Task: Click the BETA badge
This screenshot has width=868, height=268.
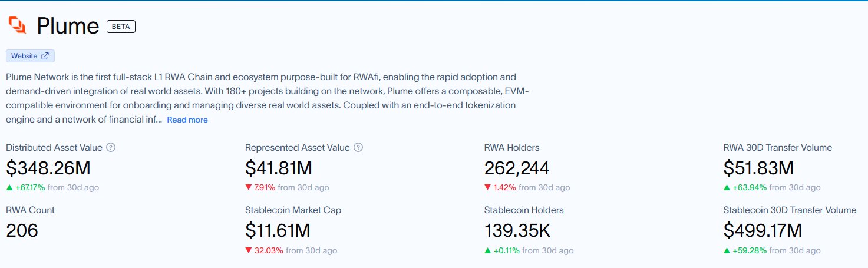Action: (x=121, y=26)
